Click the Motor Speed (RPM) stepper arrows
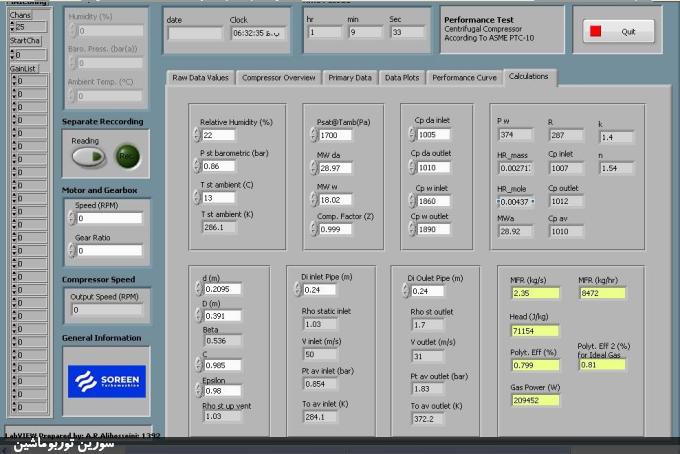 pos(71,218)
